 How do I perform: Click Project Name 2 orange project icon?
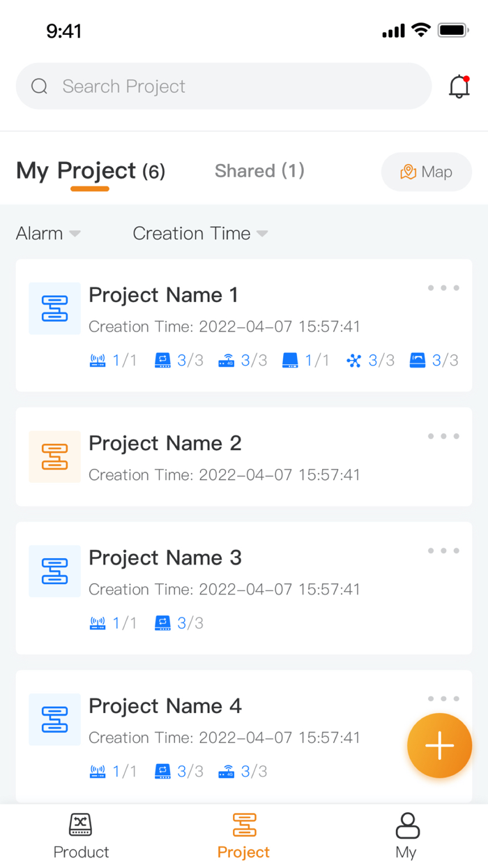point(54,457)
